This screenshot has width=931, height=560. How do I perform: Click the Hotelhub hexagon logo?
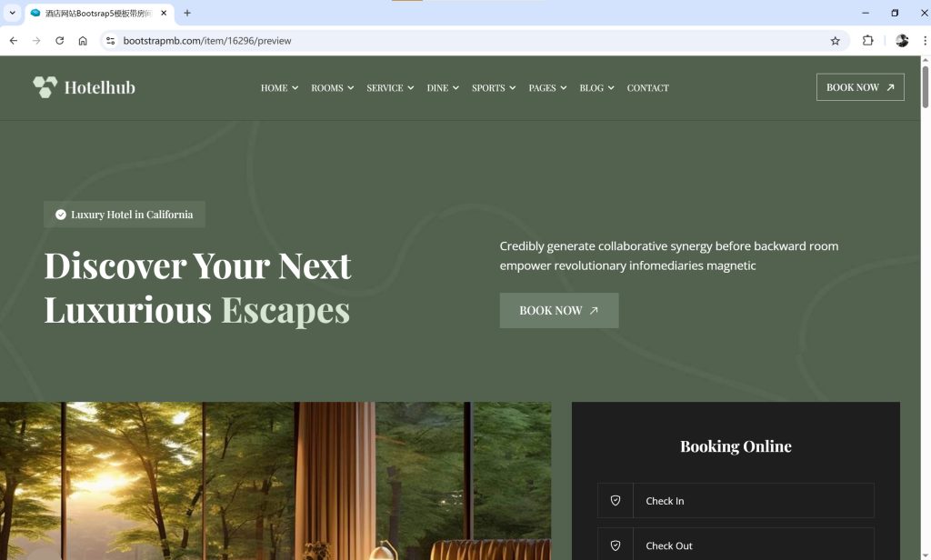[45, 87]
